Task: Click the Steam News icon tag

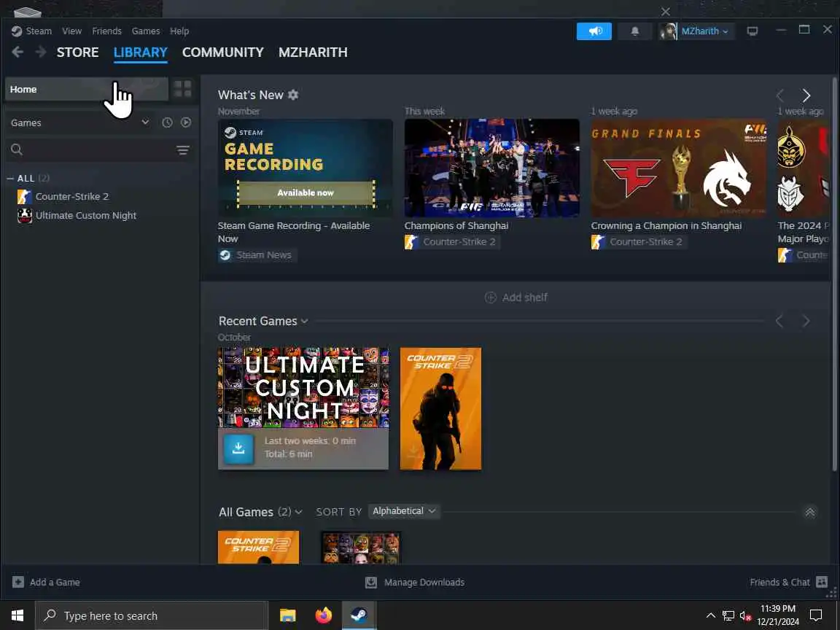Action: 225,255
